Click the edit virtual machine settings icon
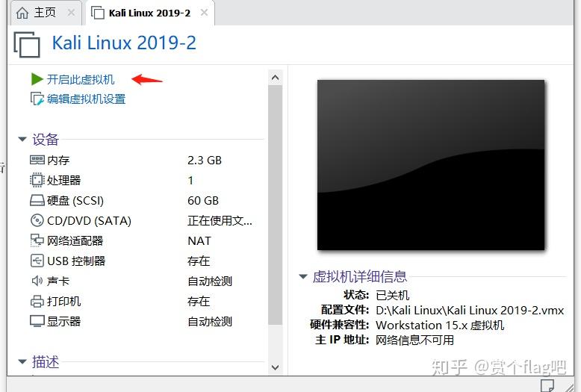581x392 pixels. point(37,99)
